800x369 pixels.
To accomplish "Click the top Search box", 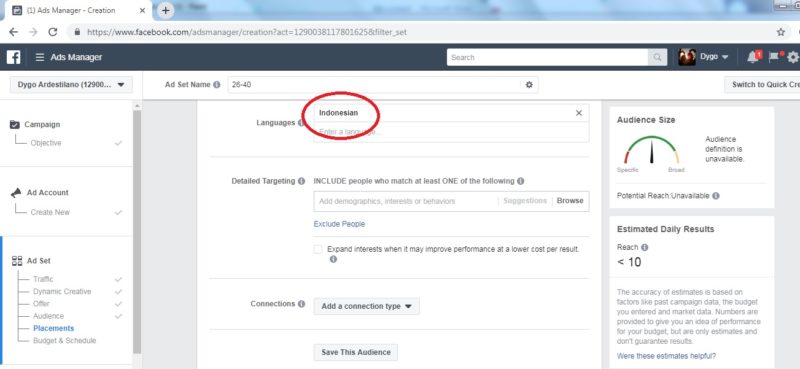I will (547, 57).
